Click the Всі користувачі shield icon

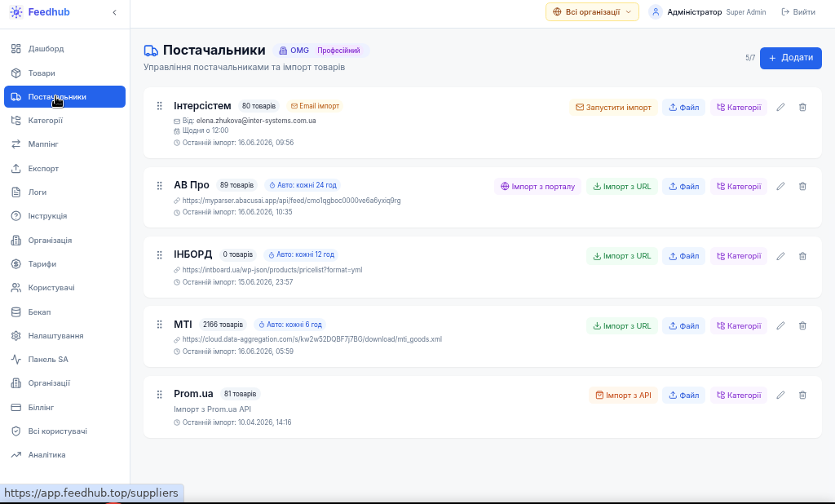pyautogui.click(x=16, y=431)
